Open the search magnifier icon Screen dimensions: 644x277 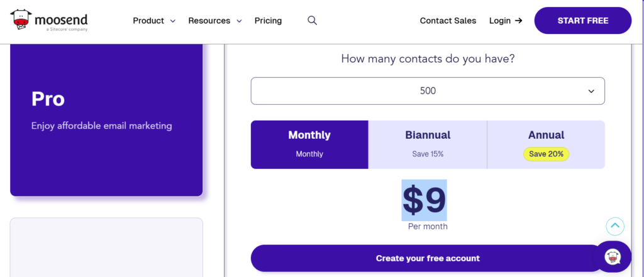(312, 21)
